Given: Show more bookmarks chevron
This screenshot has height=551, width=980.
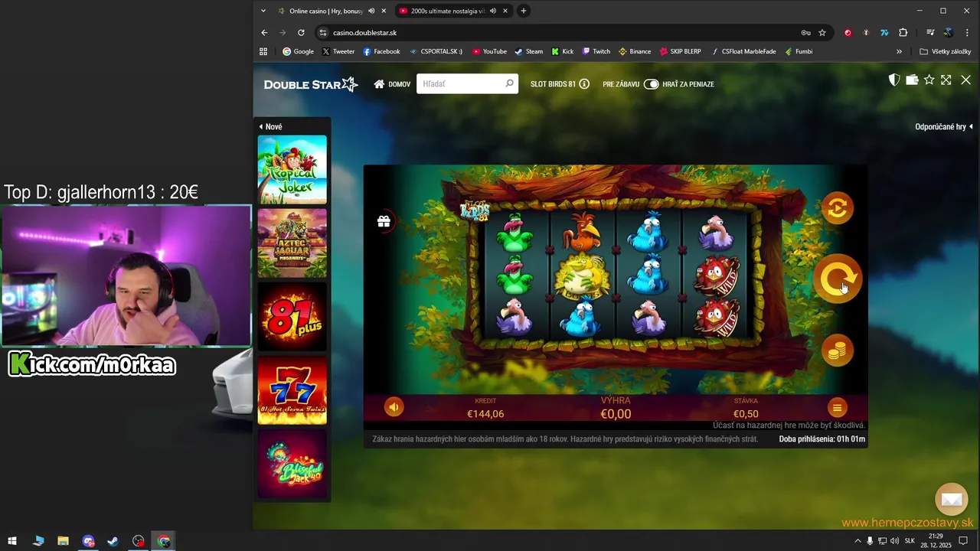Looking at the screenshot, I should point(899,51).
